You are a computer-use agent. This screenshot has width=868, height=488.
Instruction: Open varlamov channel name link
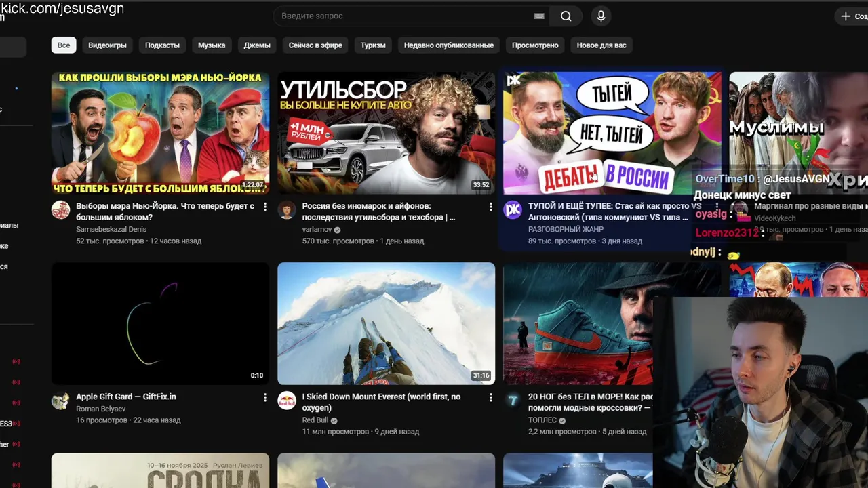317,230
